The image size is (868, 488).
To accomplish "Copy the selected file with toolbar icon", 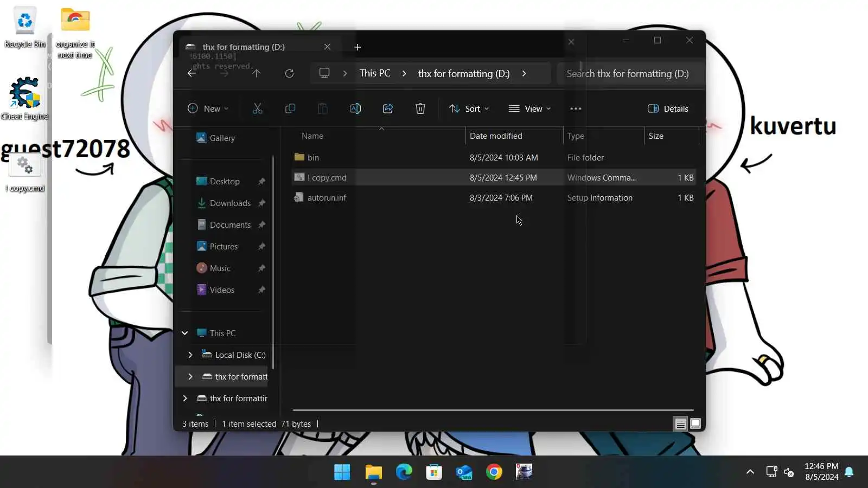I will pyautogui.click(x=290, y=108).
